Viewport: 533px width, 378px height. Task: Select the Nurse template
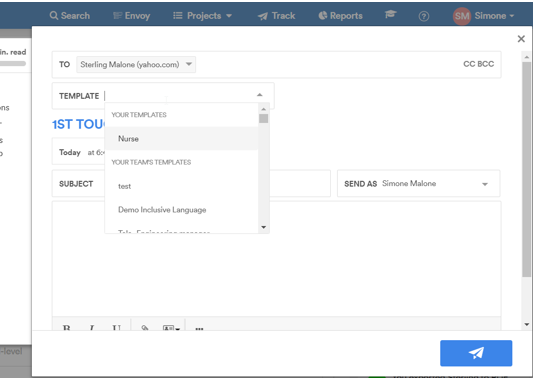coord(182,139)
